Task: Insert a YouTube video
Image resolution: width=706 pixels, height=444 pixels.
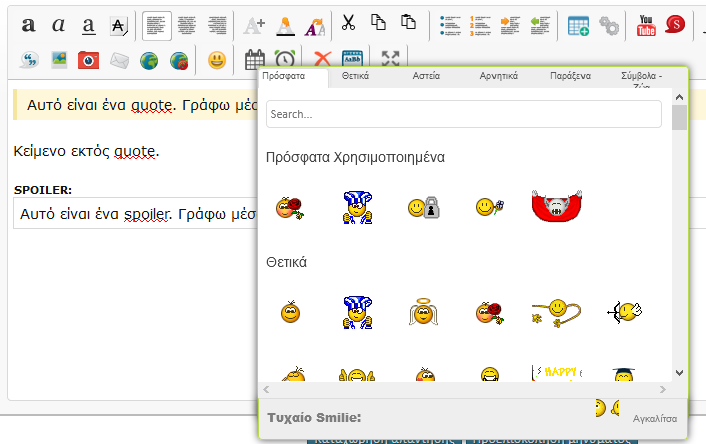Action: [646, 25]
